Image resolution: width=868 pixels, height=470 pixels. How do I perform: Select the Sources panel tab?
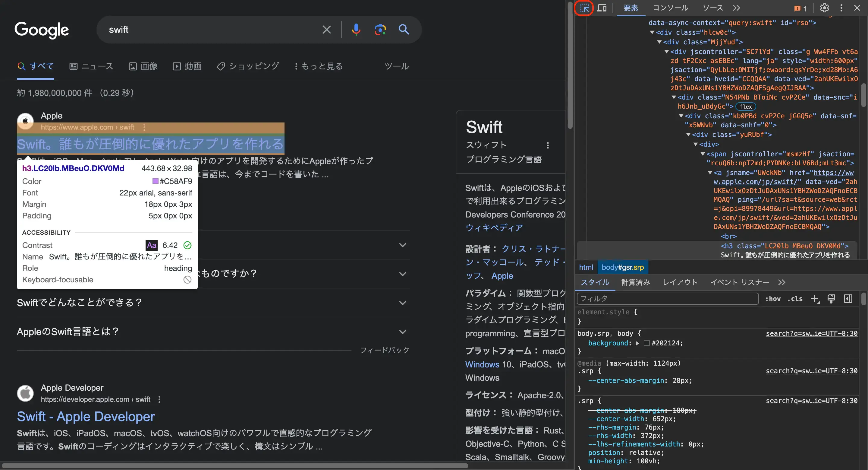pos(712,8)
